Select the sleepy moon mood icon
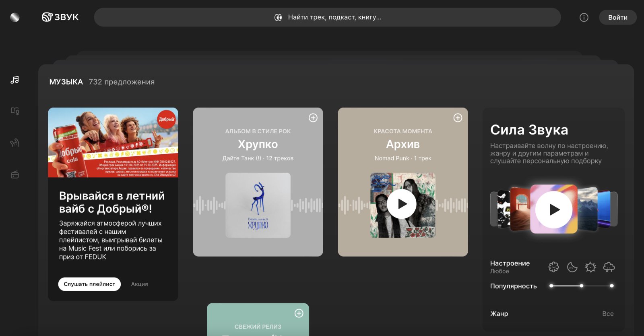 [572, 267]
